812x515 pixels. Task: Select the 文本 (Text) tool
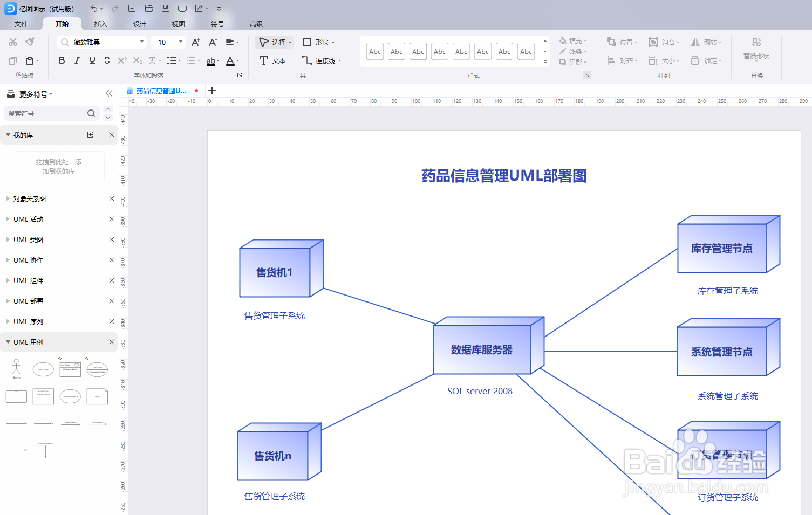click(273, 60)
